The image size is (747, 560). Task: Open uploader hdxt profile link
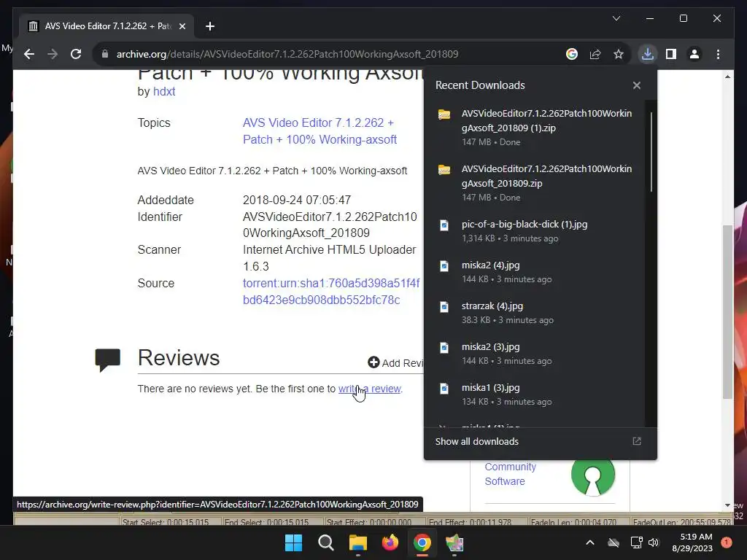point(164,91)
